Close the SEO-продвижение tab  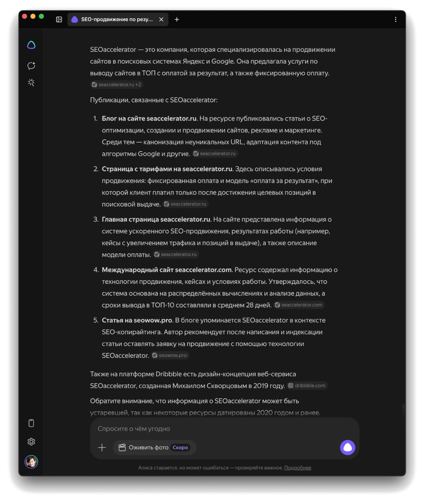(161, 20)
